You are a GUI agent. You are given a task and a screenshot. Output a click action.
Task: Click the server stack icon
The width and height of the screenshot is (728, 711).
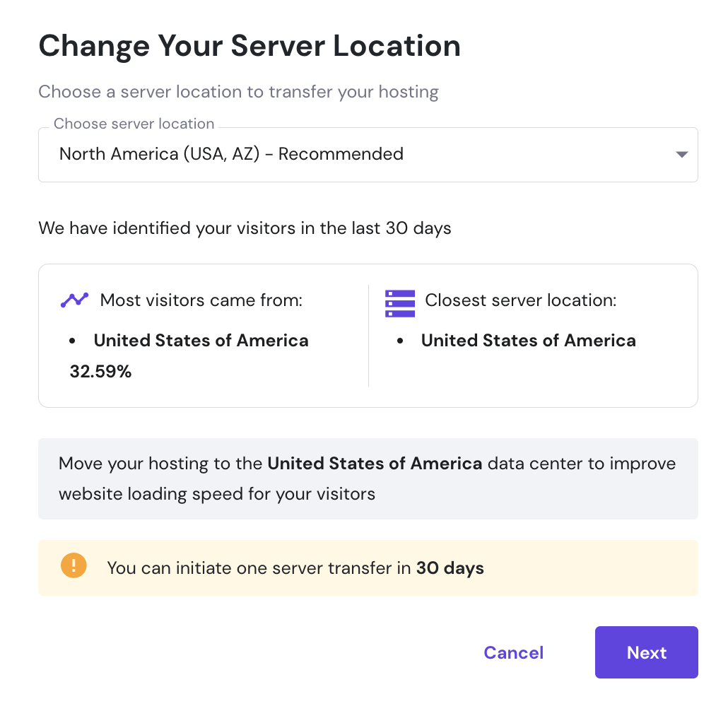(x=400, y=302)
